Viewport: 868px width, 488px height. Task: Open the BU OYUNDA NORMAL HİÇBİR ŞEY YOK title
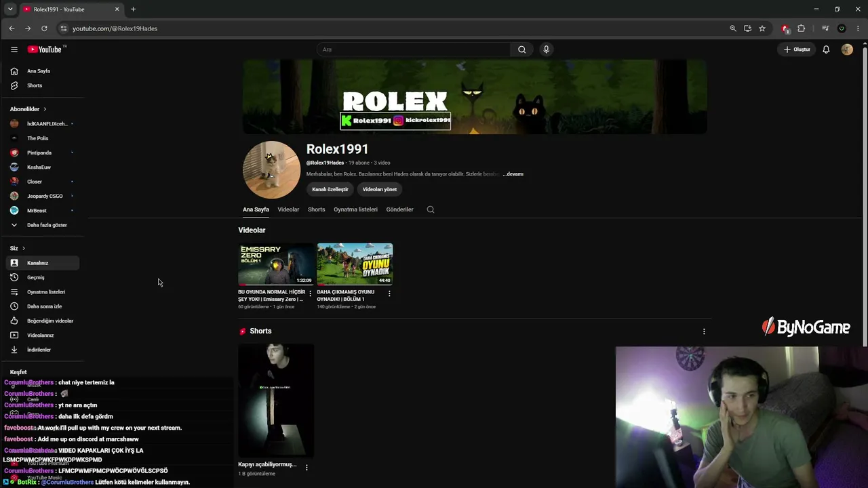[271, 296]
